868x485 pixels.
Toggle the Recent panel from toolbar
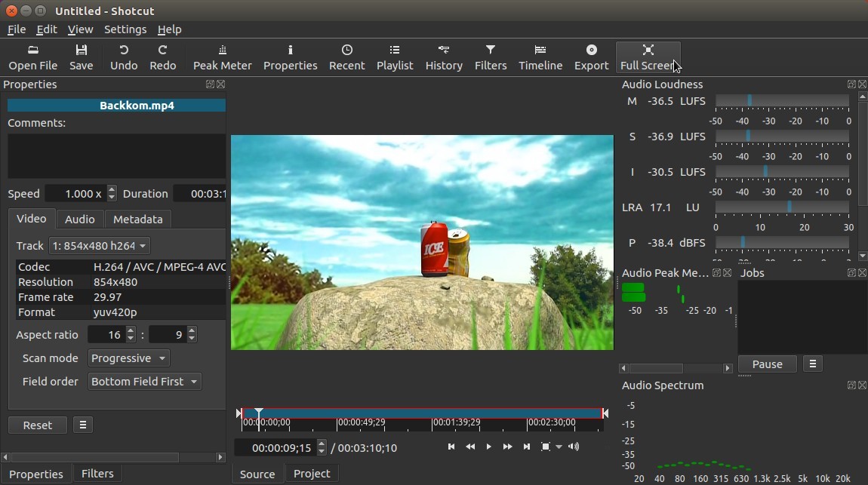tap(346, 57)
